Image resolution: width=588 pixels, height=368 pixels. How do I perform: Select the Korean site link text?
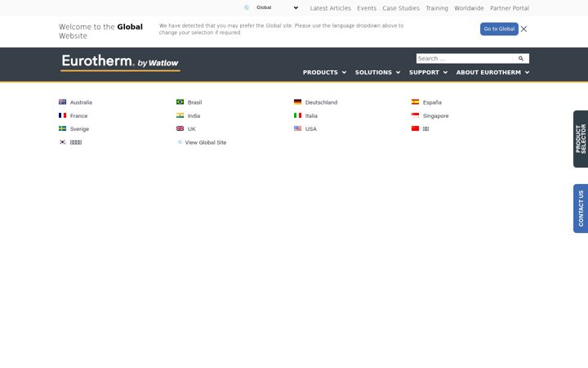coord(76,142)
